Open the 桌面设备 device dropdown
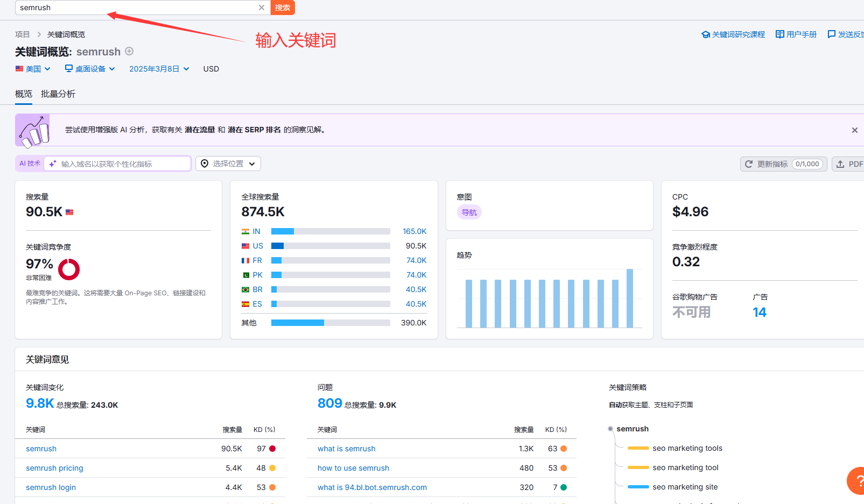The width and height of the screenshot is (864, 504). [90, 69]
